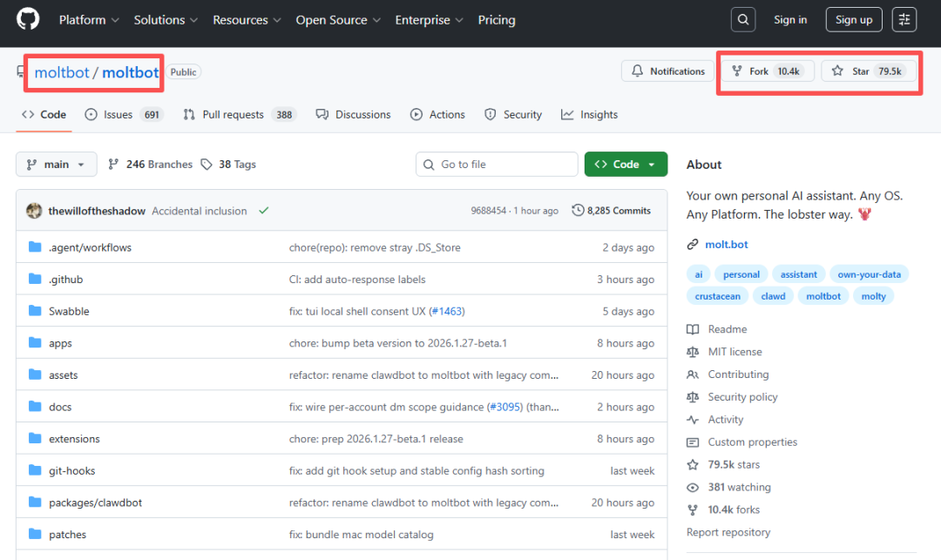The height and width of the screenshot is (560, 941).
Task: Open the .github folder
Action: pos(65,280)
